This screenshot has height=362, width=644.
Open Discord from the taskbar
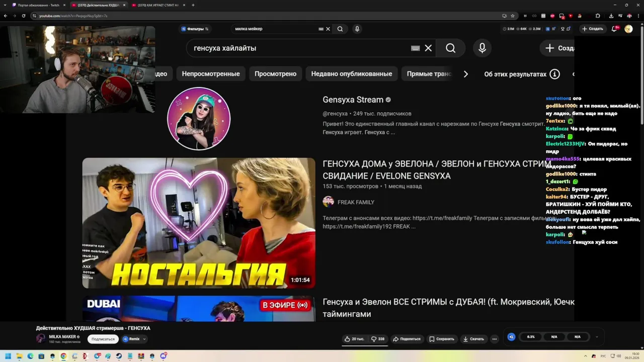tap(164, 356)
